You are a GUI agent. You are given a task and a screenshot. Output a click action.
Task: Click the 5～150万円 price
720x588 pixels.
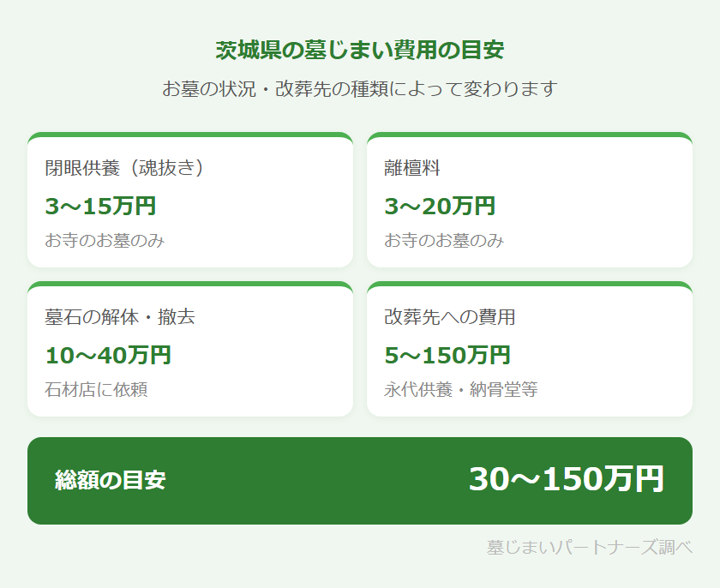(447, 355)
